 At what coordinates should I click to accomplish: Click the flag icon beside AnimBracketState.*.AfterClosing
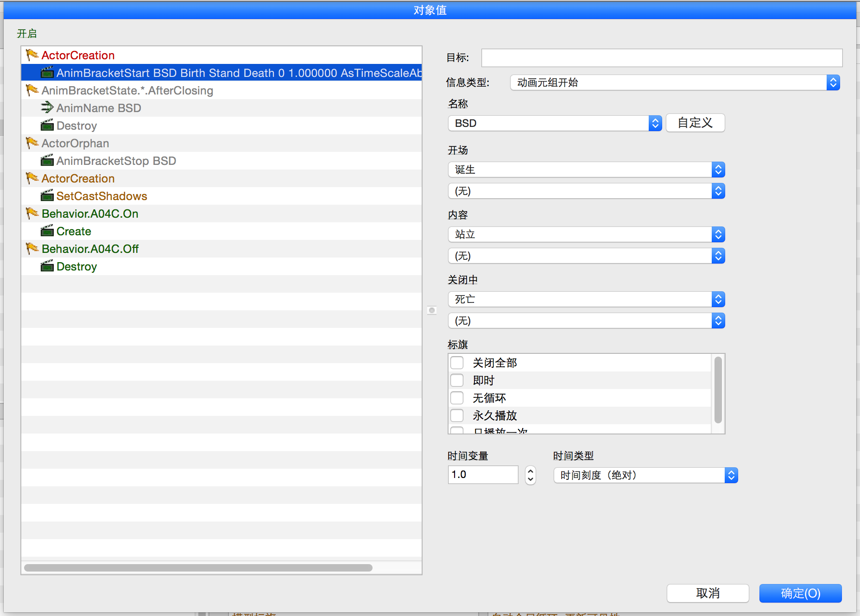tap(32, 90)
